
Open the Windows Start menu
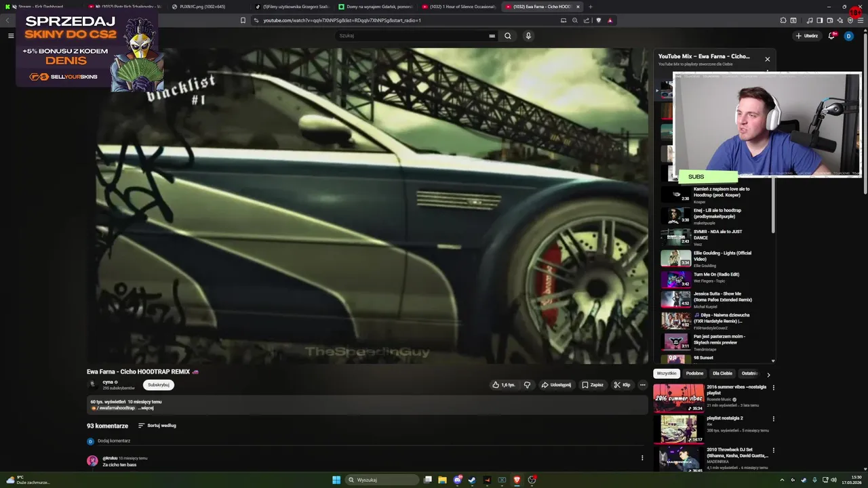pyautogui.click(x=336, y=480)
